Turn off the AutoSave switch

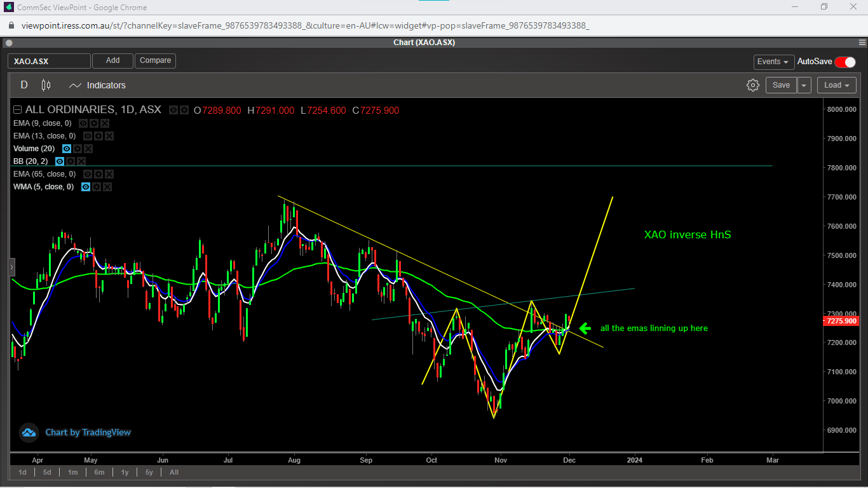(x=845, y=62)
